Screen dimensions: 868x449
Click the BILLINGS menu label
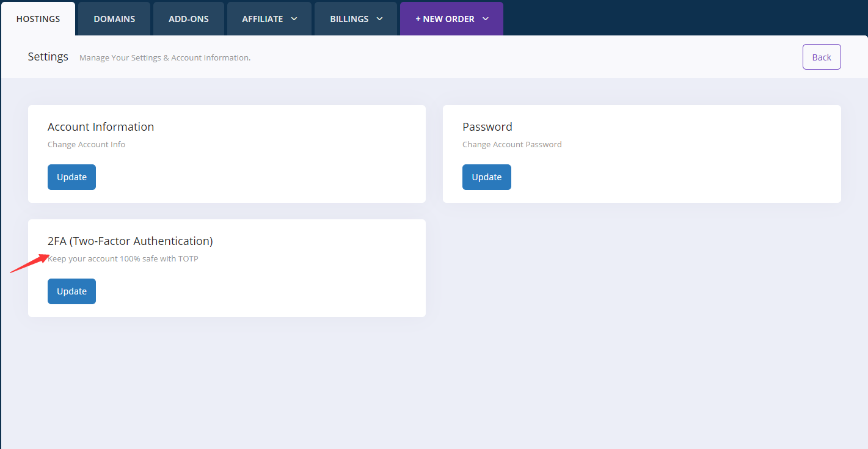tap(349, 19)
